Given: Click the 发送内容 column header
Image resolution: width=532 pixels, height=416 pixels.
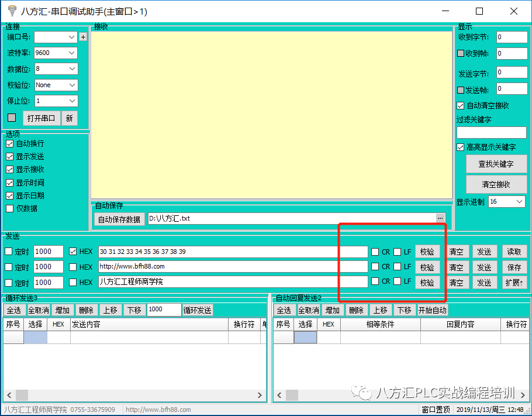Looking at the screenshot, I should [148, 324].
